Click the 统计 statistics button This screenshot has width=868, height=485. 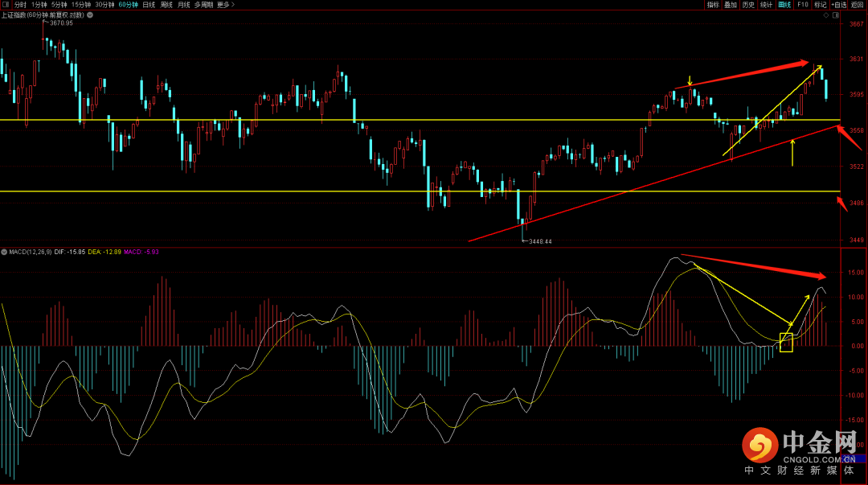click(766, 5)
